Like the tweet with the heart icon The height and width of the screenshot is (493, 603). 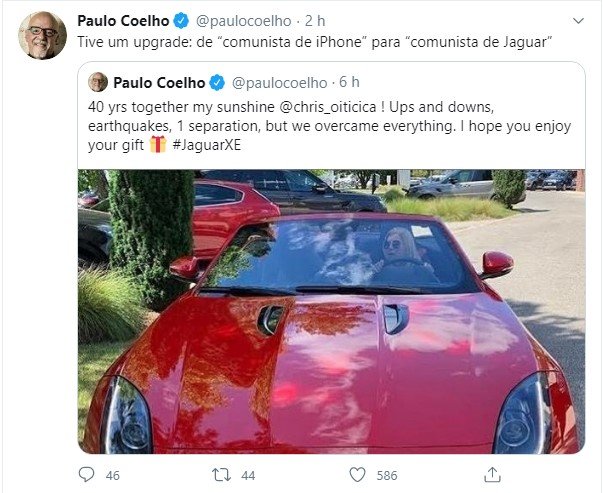coord(357,475)
